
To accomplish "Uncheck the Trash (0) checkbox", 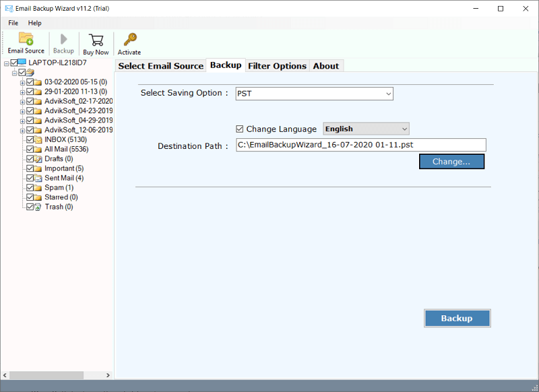I will pos(30,207).
